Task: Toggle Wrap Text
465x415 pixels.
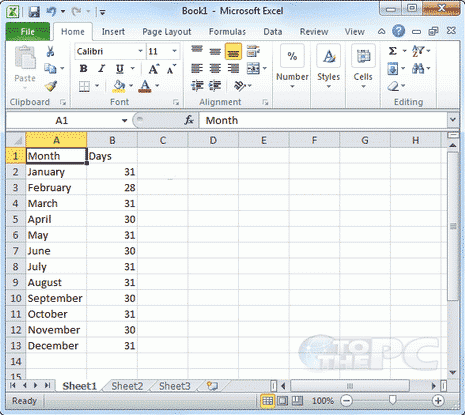Action: 253,51
